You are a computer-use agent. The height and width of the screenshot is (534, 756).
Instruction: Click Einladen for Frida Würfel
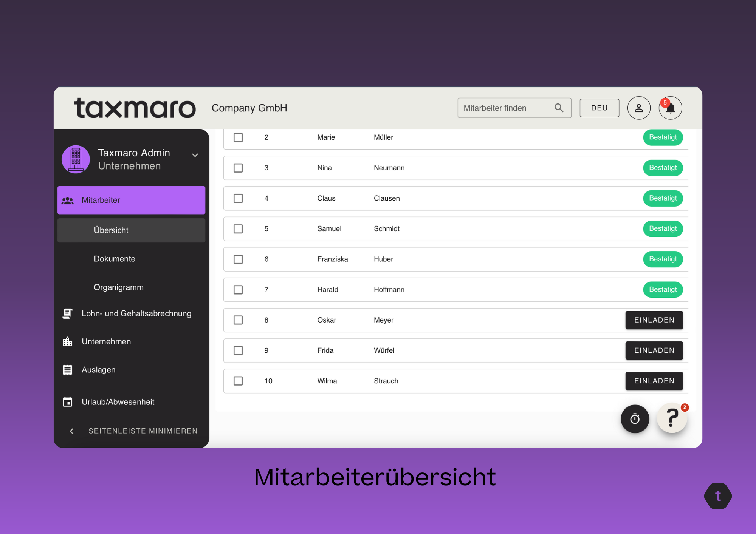click(x=654, y=350)
